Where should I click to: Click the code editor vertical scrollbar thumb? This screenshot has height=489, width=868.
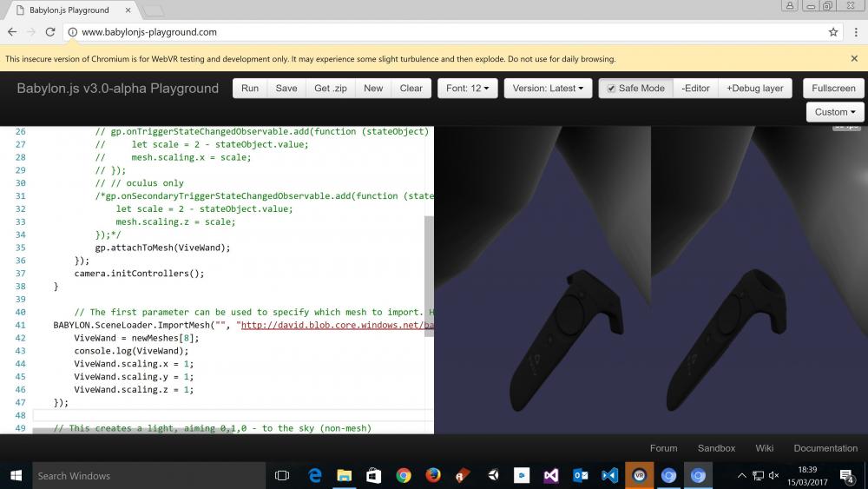(429, 276)
